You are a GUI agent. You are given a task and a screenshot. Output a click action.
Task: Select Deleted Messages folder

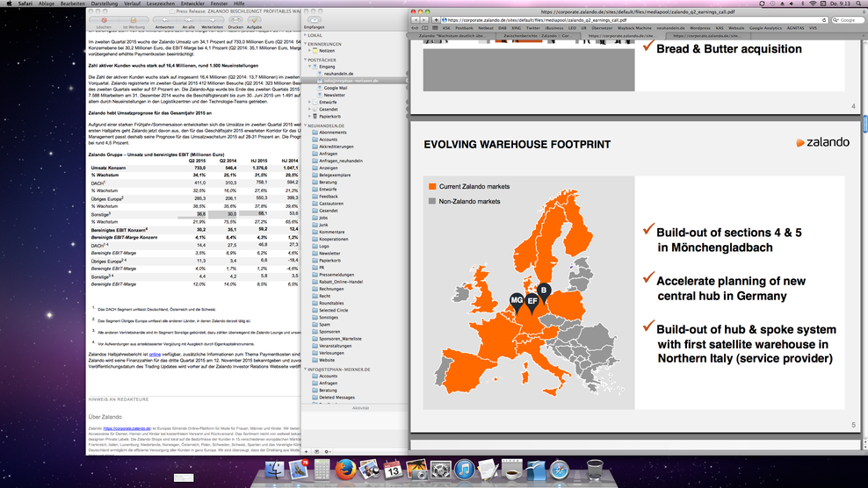point(336,398)
